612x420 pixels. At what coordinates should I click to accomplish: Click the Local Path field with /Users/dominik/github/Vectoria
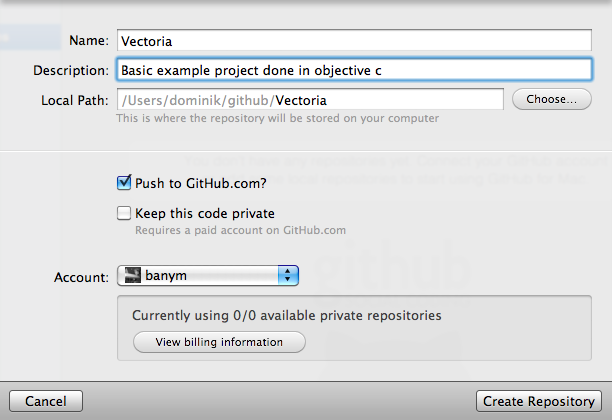coord(310,100)
